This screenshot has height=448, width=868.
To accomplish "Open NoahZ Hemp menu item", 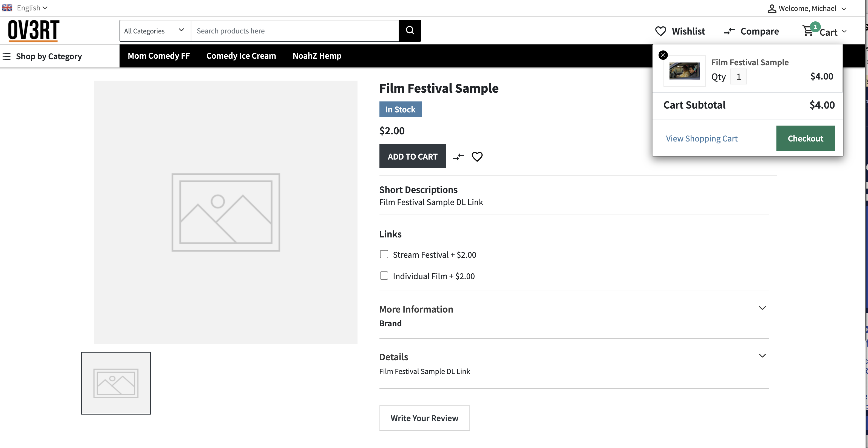I will pyautogui.click(x=317, y=56).
